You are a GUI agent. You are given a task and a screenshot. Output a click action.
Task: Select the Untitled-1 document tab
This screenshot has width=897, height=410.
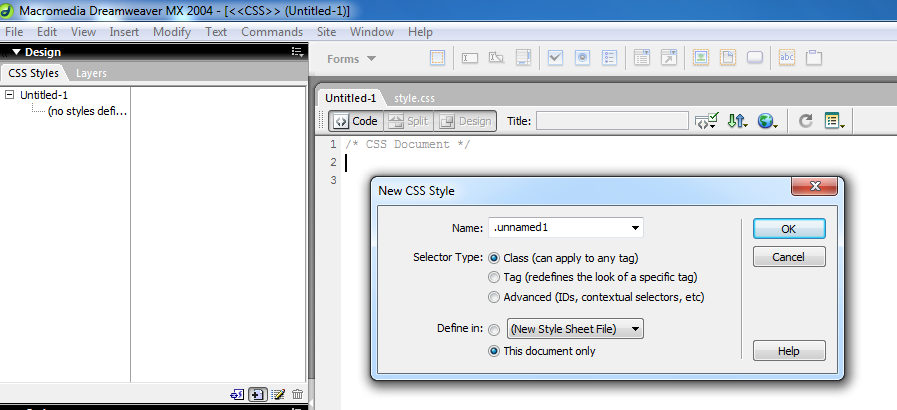click(x=351, y=98)
